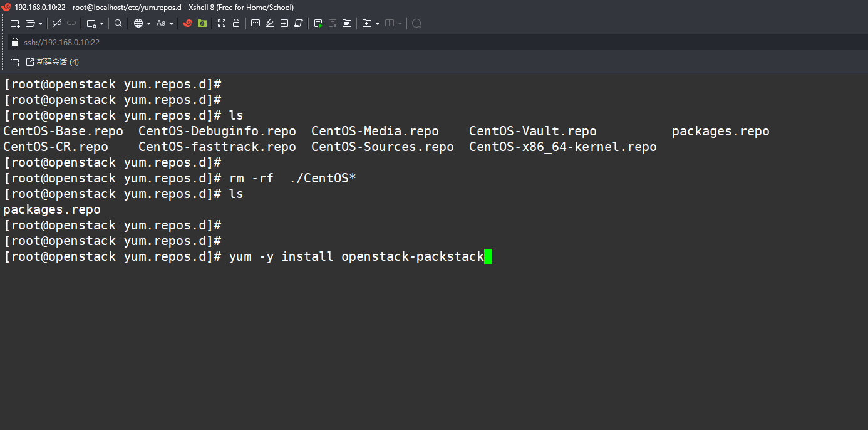Click the Aa Font icon
This screenshot has height=430, width=868.
tap(161, 23)
